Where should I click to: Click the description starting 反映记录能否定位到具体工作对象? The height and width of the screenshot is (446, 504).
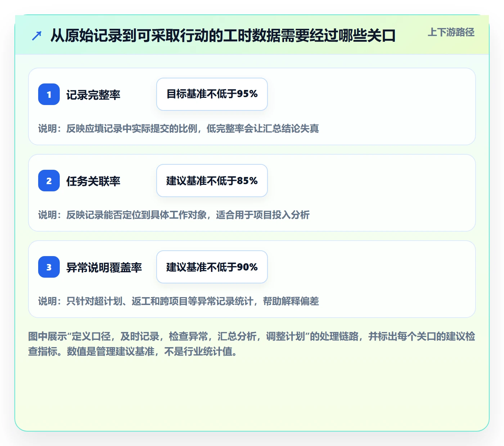point(174,215)
